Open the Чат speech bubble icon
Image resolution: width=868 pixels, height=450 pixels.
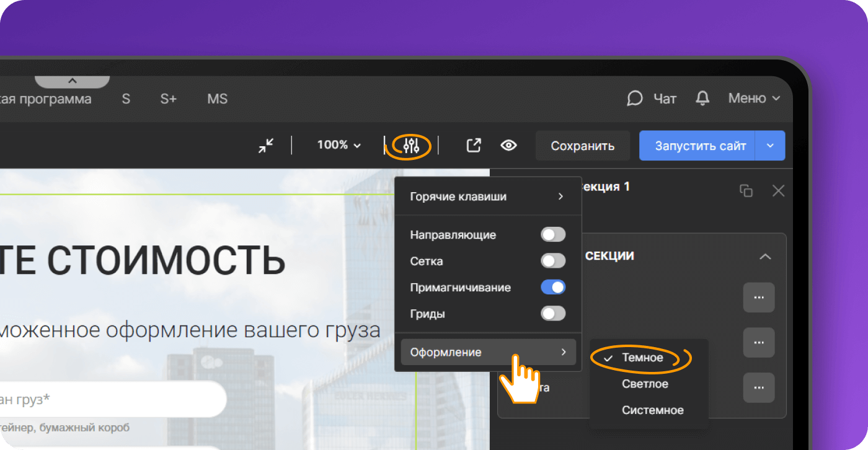(x=634, y=99)
